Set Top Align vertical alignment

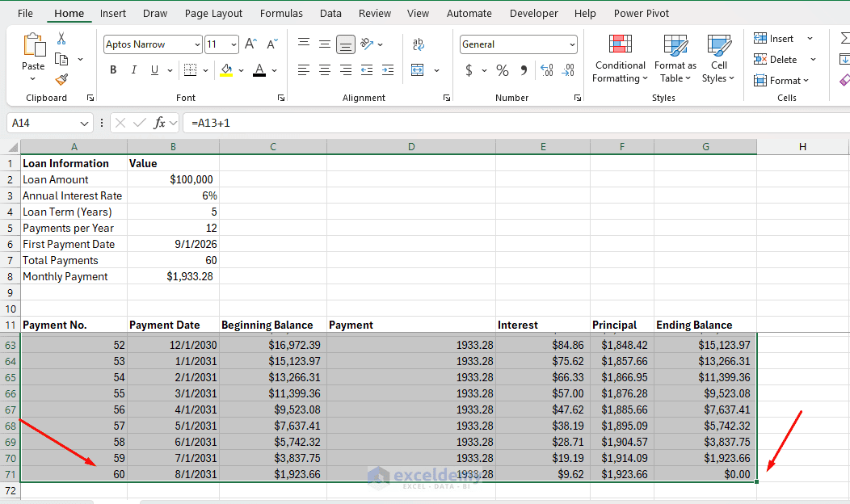click(x=304, y=44)
